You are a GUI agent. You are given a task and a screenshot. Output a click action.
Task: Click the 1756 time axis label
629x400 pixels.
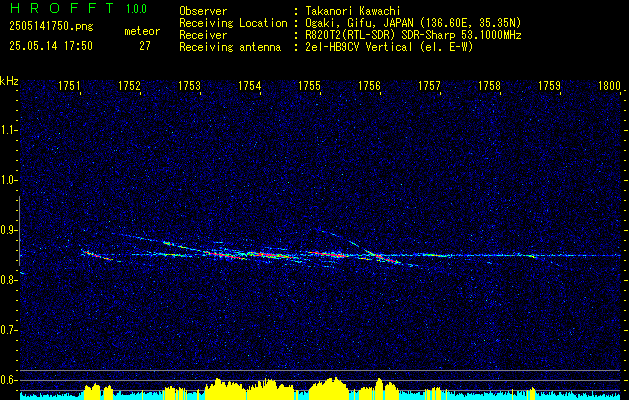(x=369, y=86)
